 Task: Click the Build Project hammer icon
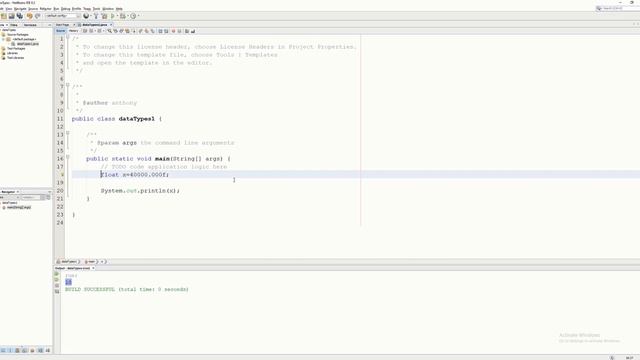96,16
